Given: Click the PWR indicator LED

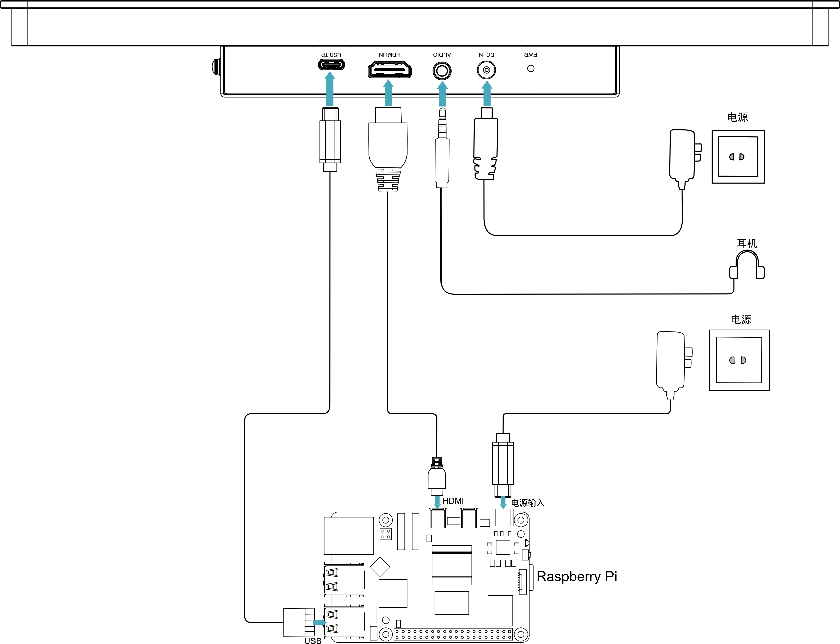Looking at the screenshot, I should tap(531, 69).
